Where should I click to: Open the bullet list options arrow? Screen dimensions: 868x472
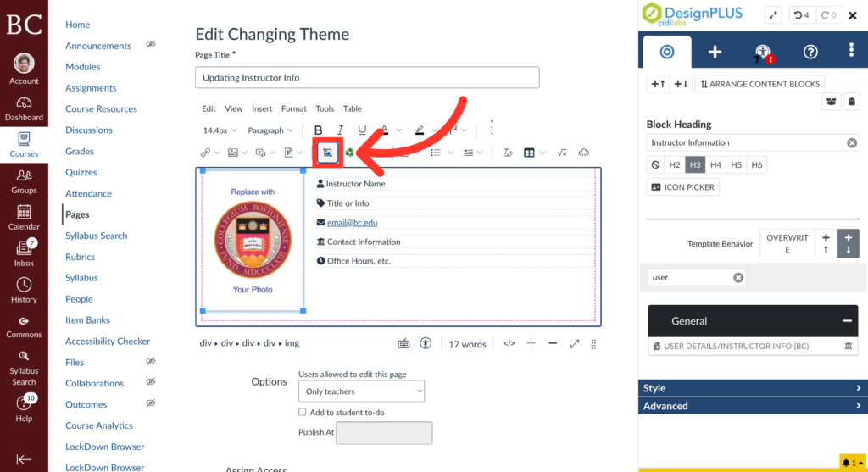coord(450,153)
